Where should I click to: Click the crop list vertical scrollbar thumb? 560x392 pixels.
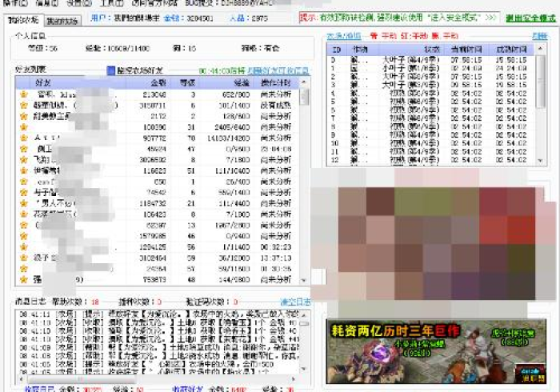pyautogui.click(x=540, y=81)
